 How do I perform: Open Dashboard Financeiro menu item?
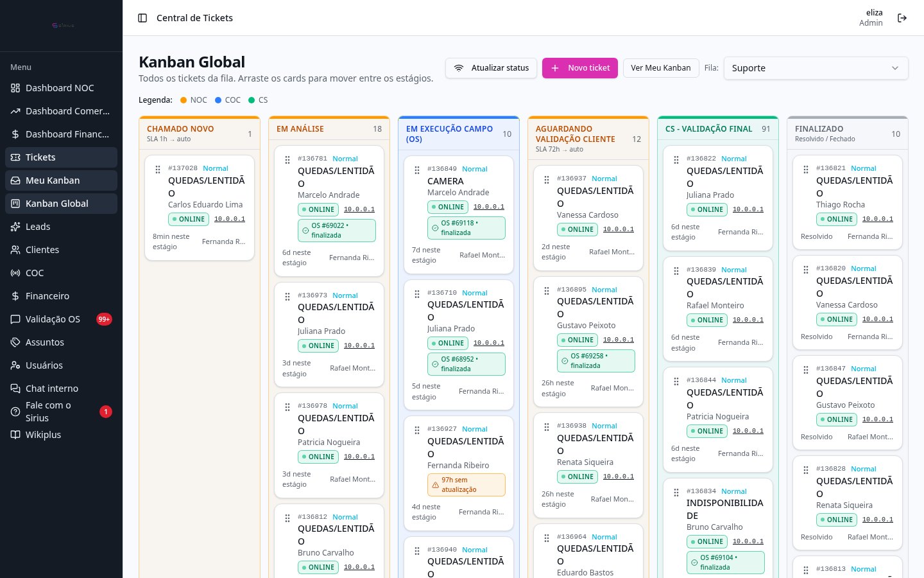click(x=61, y=134)
